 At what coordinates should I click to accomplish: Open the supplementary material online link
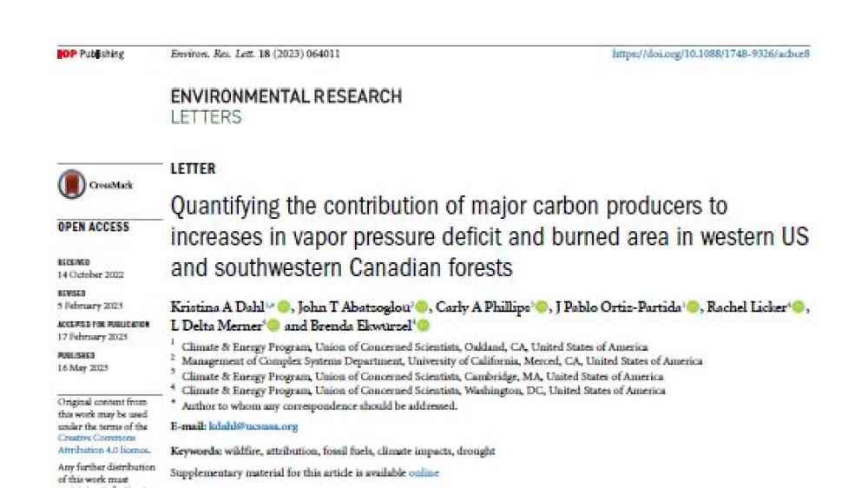pos(424,473)
